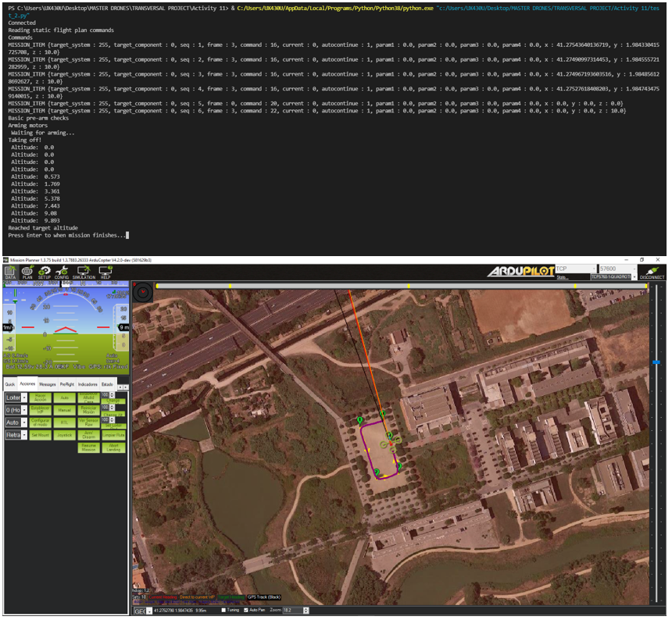The width and height of the screenshot is (672, 620).
Task: Expand the Loiter flight mode dropdown
Action: (24, 398)
